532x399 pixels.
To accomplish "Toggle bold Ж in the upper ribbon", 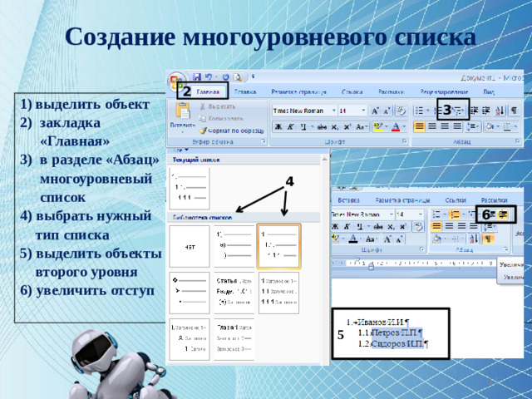I will click(x=278, y=127).
